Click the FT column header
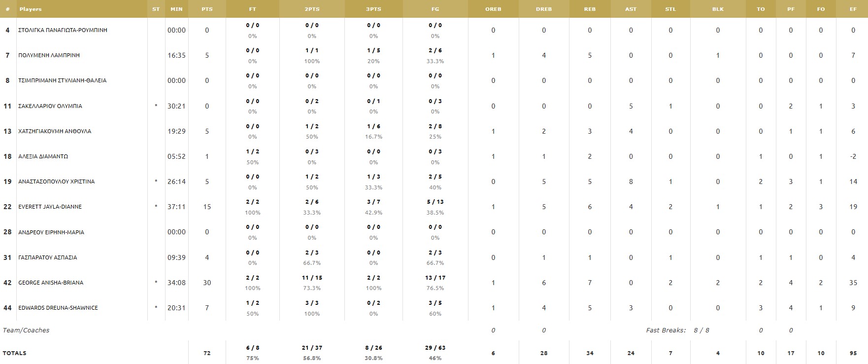 point(253,9)
